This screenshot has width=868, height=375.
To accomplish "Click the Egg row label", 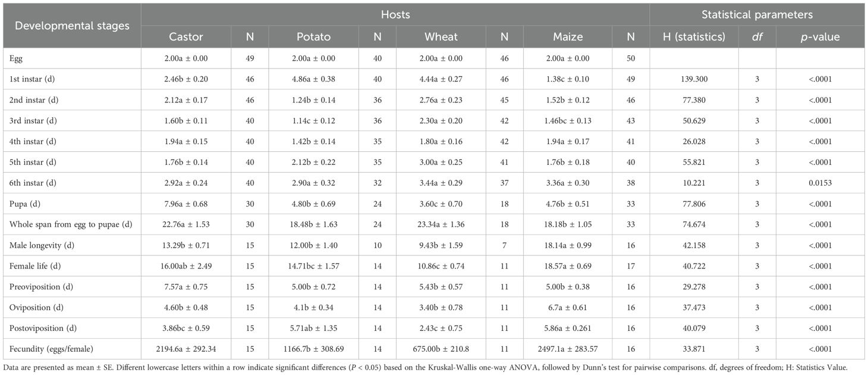I will [16, 59].
